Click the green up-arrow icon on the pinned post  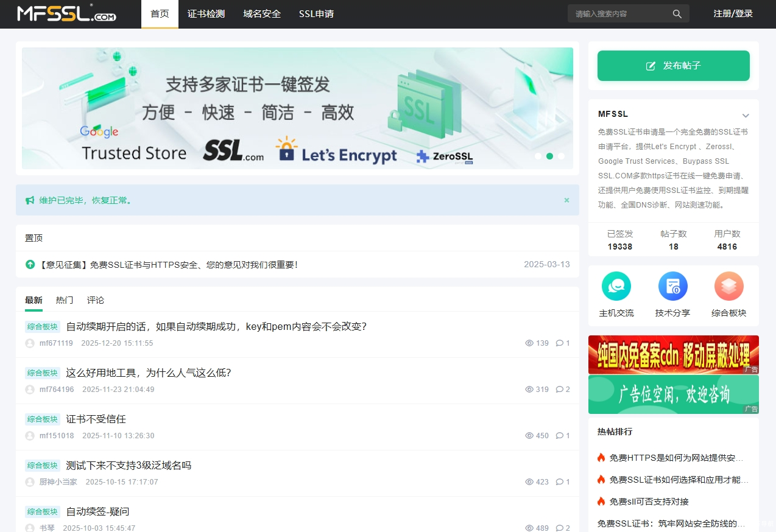[x=30, y=264]
